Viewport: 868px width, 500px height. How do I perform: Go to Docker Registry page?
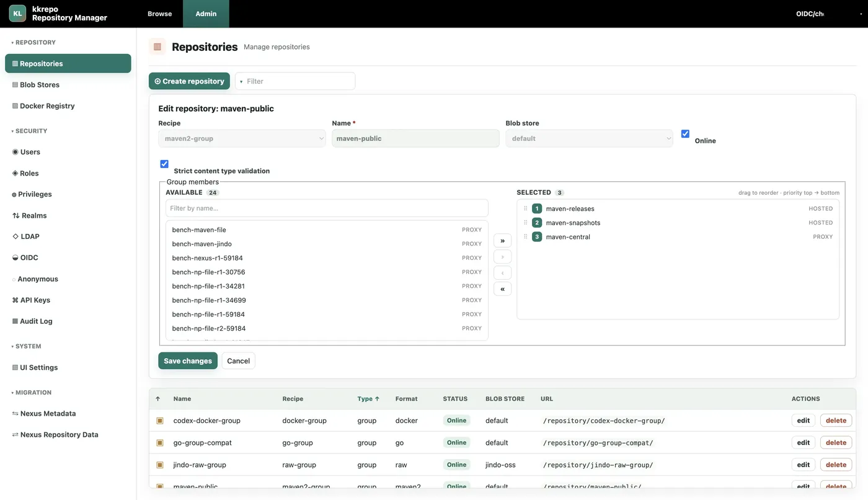click(x=68, y=106)
